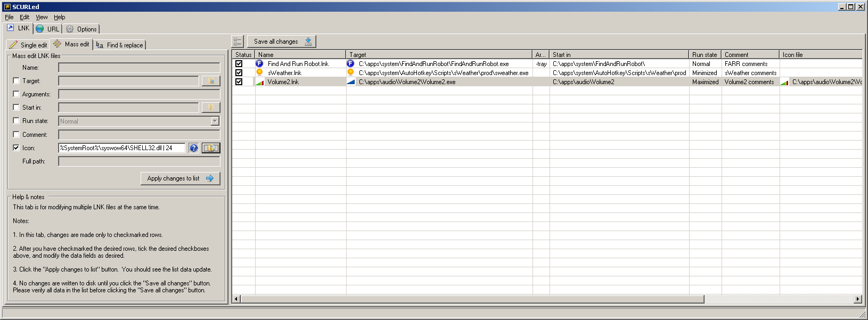Click the Start in browse folder button

[211, 108]
